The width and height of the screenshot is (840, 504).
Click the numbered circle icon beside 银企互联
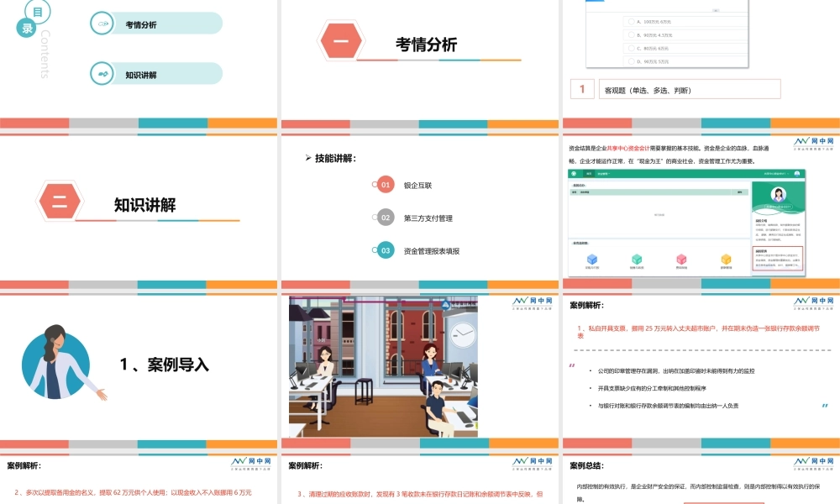coord(384,184)
